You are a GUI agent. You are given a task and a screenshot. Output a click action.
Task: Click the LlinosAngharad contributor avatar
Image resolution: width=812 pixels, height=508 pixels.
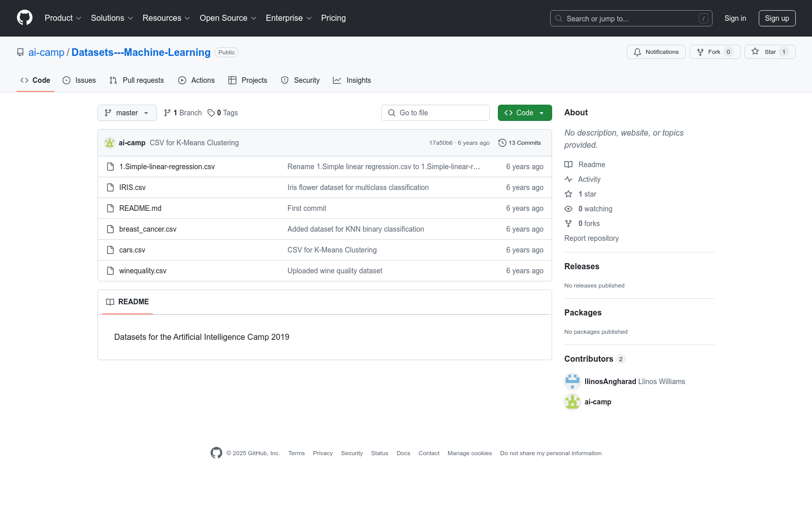[572, 382]
